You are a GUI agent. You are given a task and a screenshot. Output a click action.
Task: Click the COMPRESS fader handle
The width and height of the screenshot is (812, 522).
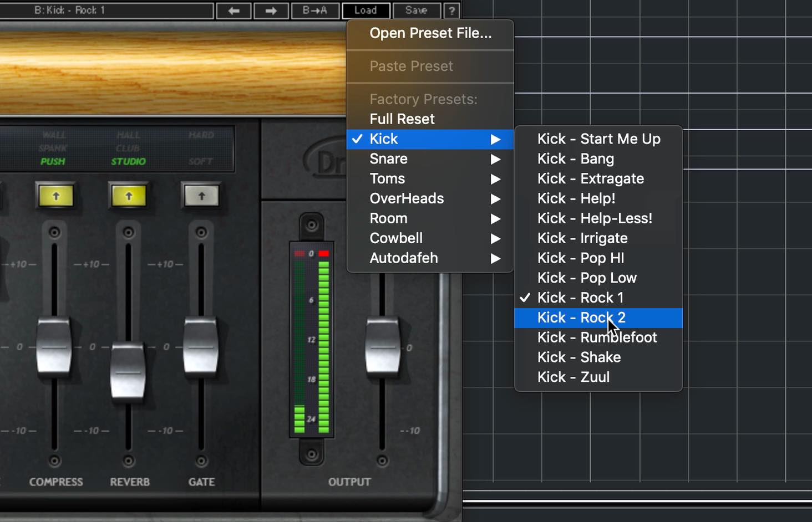click(54, 347)
